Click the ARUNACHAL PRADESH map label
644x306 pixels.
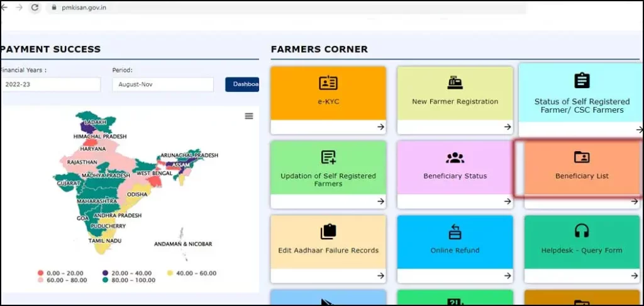tap(189, 155)
